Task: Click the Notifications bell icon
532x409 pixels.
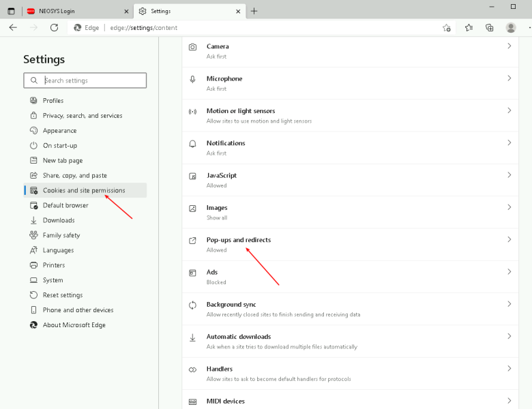Action: [192, 143]
